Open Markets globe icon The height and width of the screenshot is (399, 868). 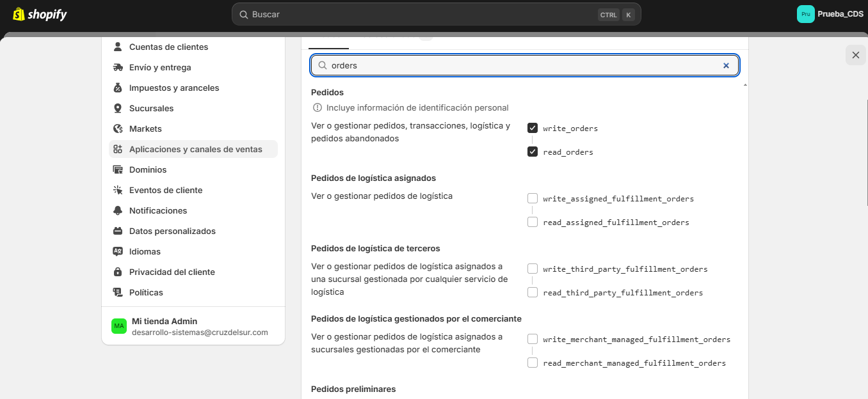pyautogui.click(x=118, y=129)
